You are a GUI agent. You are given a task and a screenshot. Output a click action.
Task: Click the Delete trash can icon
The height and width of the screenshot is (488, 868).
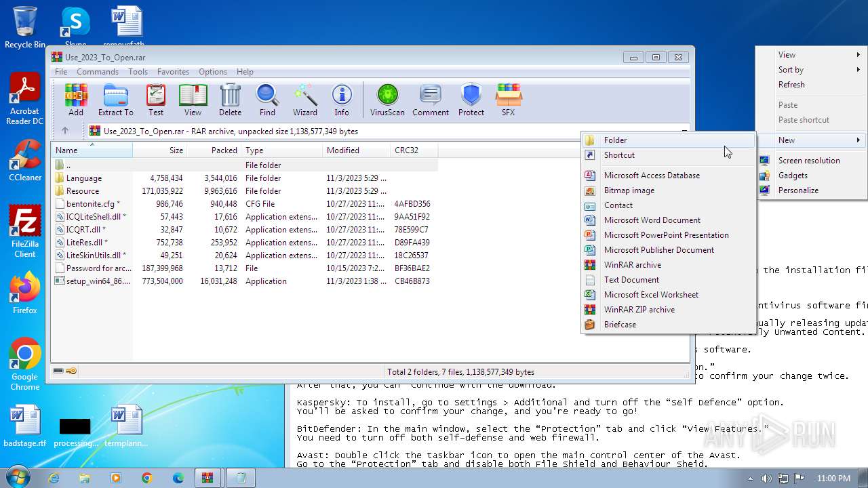coord(230,100)
